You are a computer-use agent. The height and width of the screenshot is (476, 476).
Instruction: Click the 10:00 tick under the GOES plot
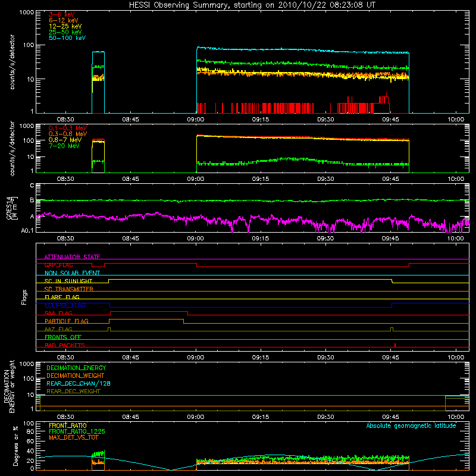point(456,239)
